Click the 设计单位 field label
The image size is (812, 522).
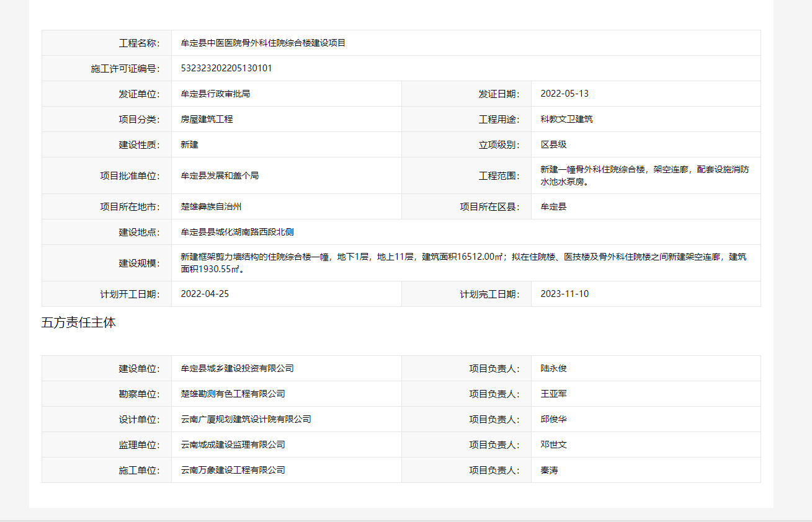[139, 419]
